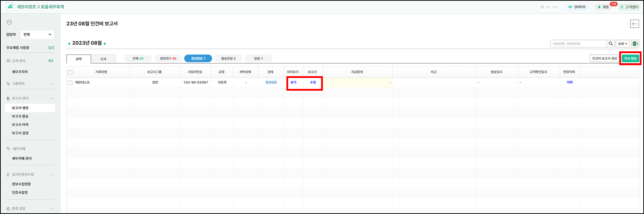Check the 예반테스트 row checkbox
This screenshot has height=214, width=644.
coord(70,83)
